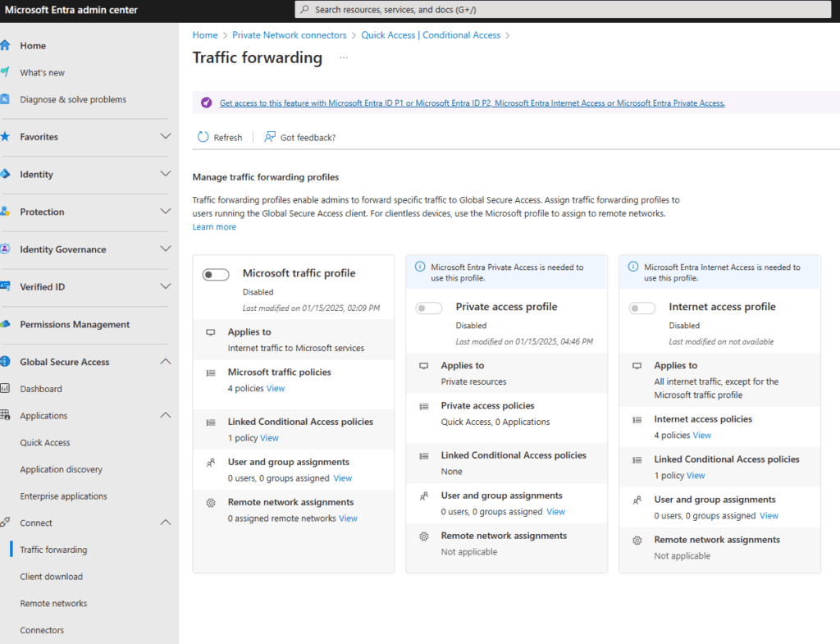Click the Refresh icon in toolbar

[x=203, y=137]
